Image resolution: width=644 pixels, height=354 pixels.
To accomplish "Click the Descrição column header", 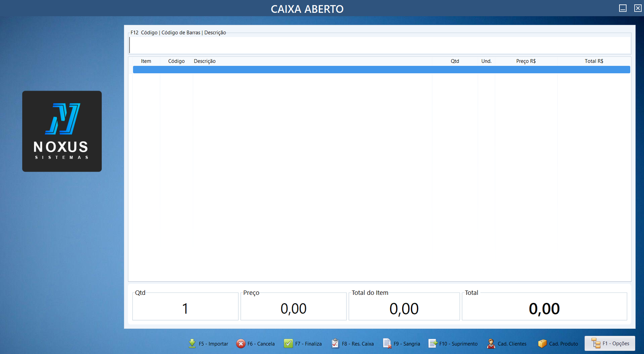I will coord(204,61).
